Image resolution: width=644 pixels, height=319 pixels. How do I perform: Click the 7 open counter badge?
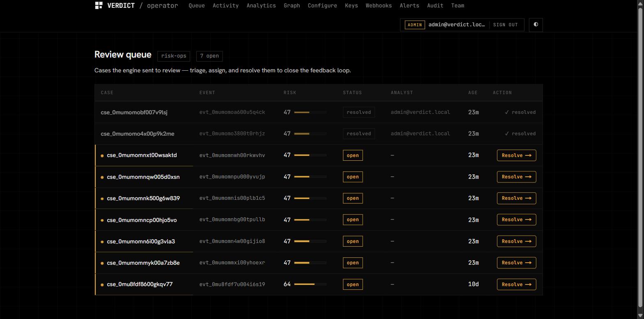pos(209,56)
